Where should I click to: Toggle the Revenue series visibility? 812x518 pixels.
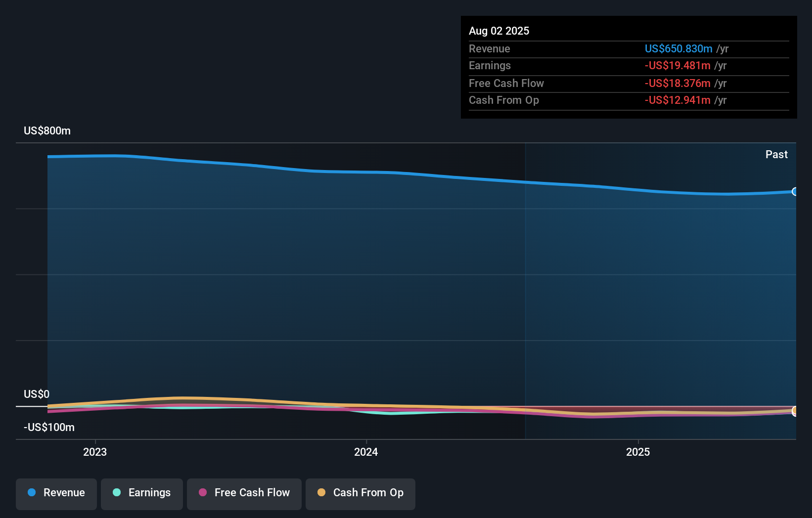point(56,494)
